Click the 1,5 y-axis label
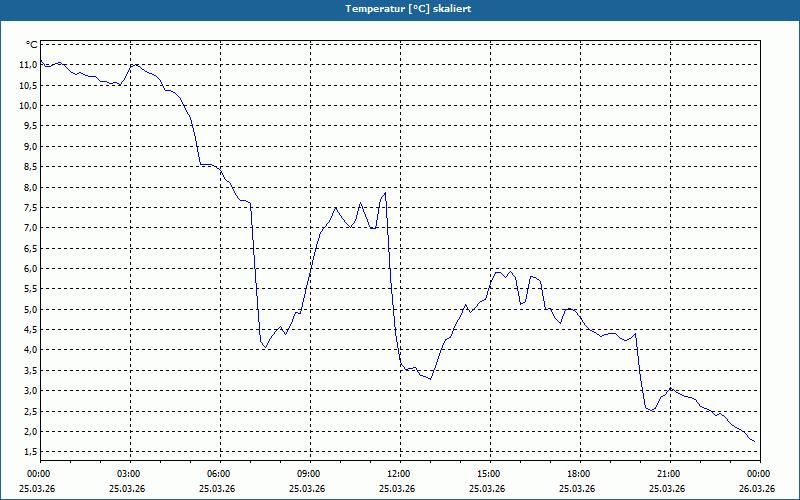This screenshot has width=800, height=500. (31, 452)
